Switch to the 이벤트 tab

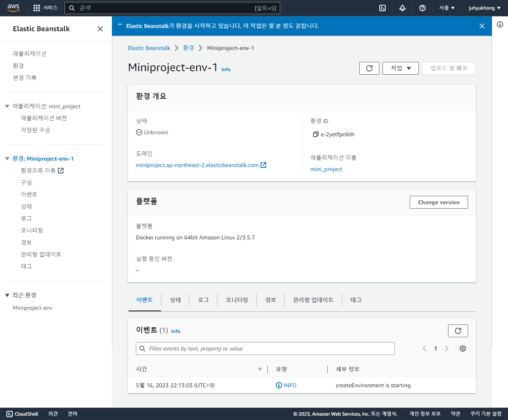click(x=145, y=300)
